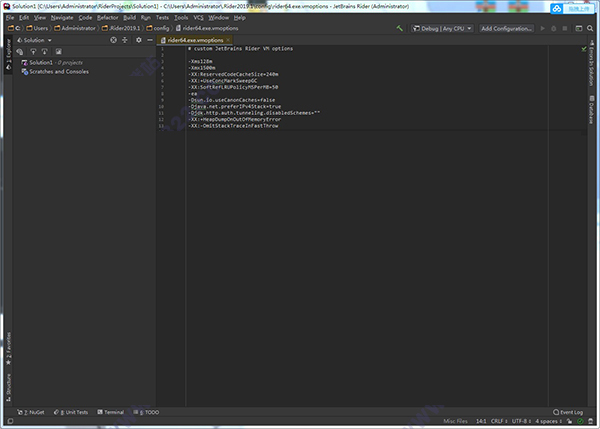The width and height of the screenshot is (600, 429).
Task: Open the CRLF line separator dropdown
Action: click(499, 421)
